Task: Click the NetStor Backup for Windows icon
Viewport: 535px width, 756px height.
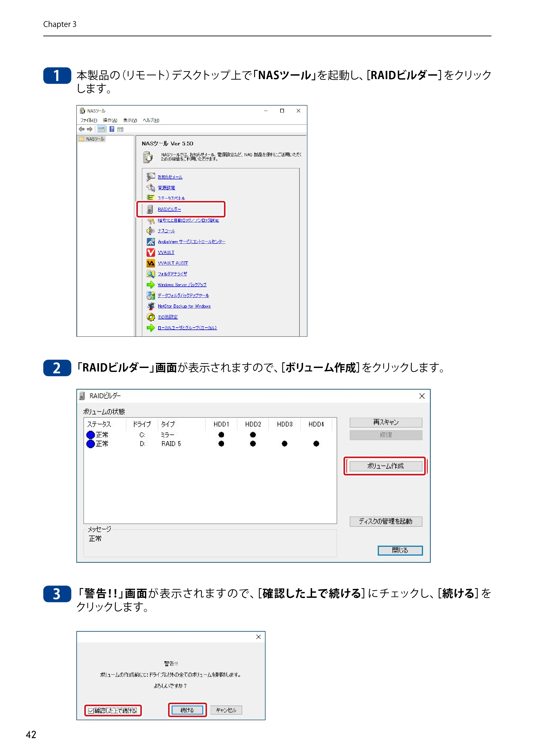Action: coord(151,306)
